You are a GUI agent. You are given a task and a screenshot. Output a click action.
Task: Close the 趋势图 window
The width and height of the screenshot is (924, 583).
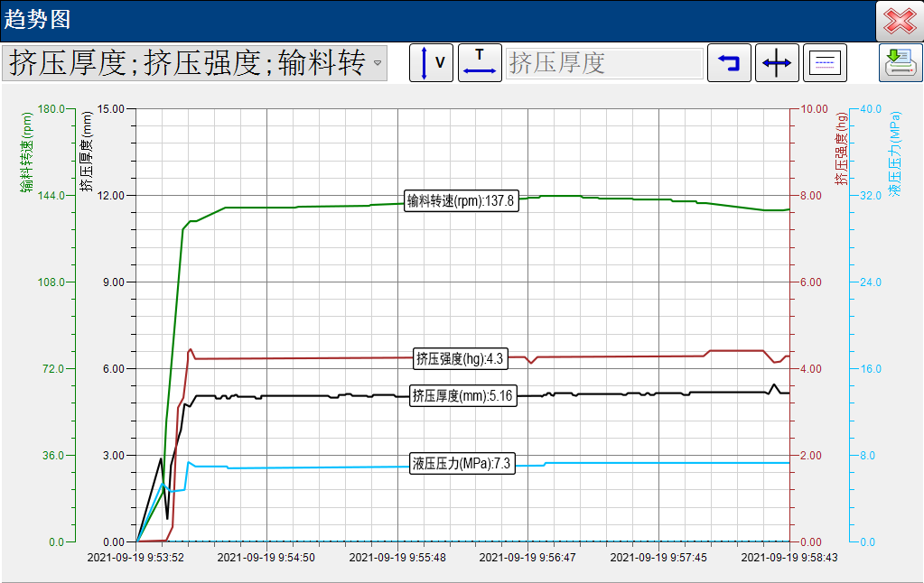coord(900,21)
